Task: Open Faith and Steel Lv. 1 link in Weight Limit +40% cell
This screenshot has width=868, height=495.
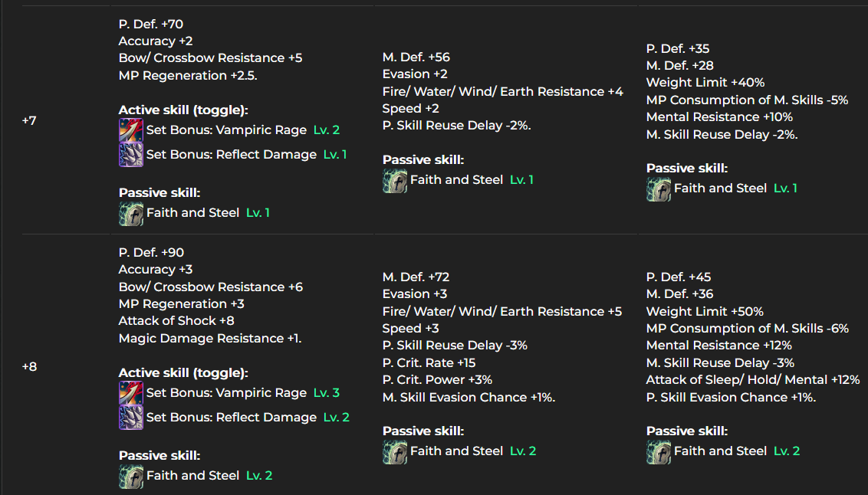Action: [x=720, y=188]
